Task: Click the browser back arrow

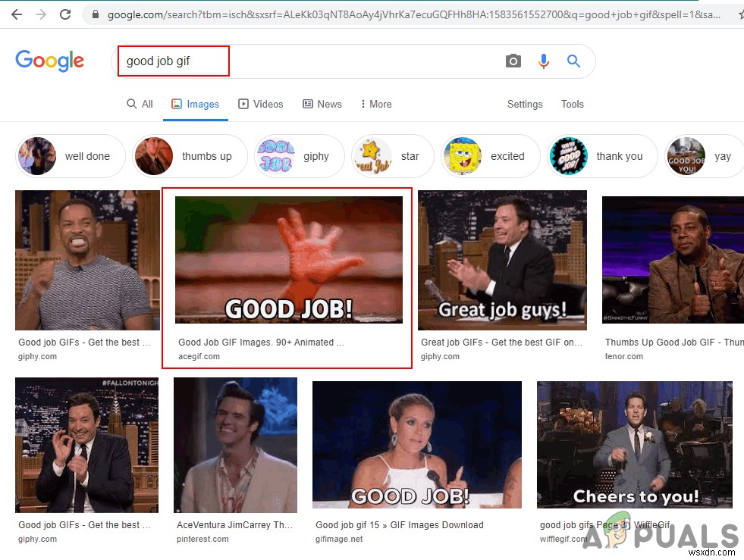Action: tap(17, 14)
